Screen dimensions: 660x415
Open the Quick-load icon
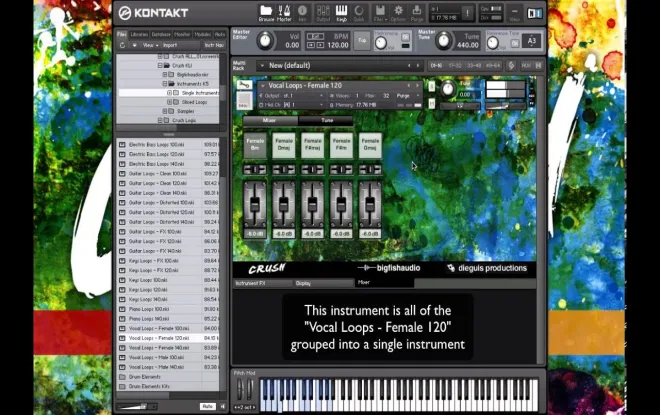click(359, 13)
